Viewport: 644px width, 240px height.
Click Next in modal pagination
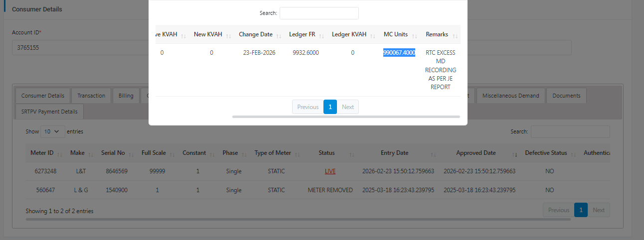(x=348, y=107)
